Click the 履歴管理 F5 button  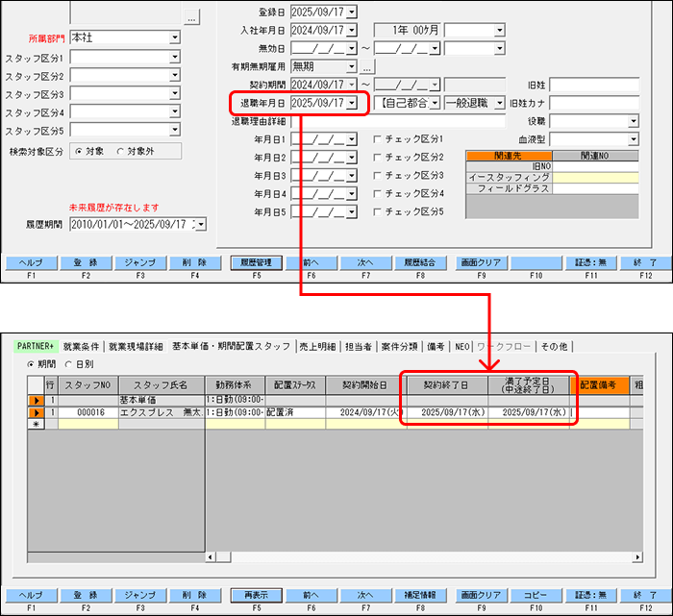[x=257, y=263]
